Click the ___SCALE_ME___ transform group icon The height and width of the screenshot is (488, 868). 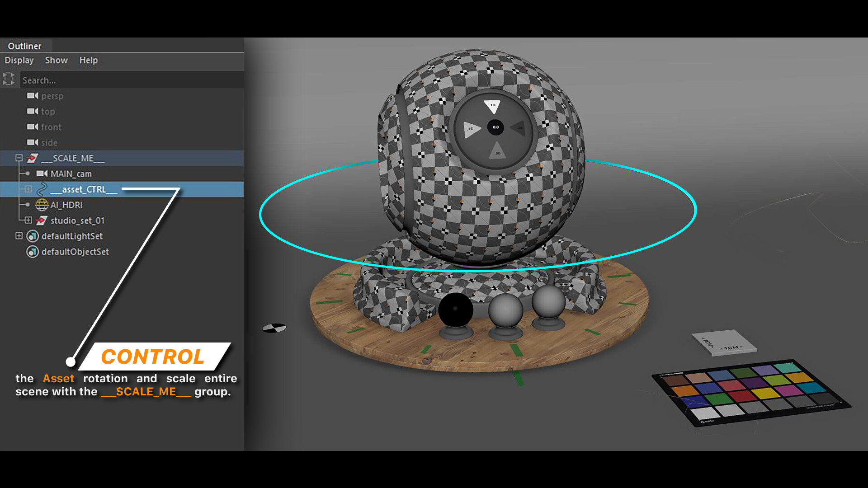pos(31,158)
